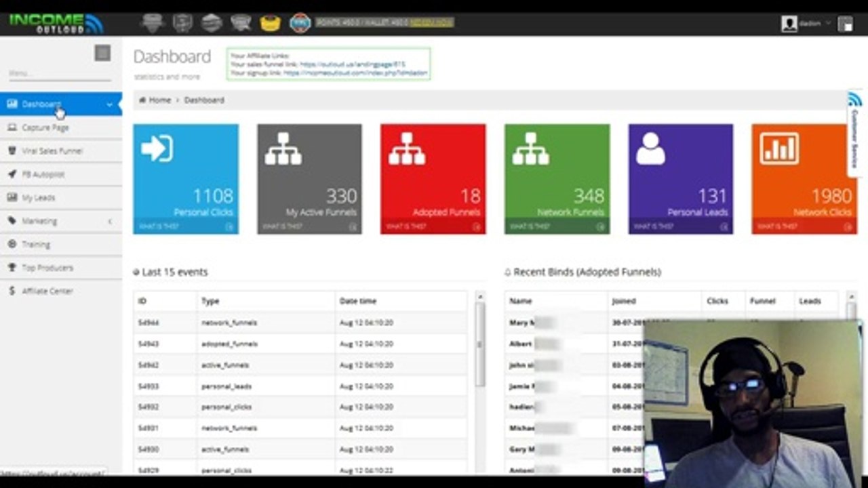
Task: Click 'What is this?' on My Active Funnels tile
Action: 283,226
